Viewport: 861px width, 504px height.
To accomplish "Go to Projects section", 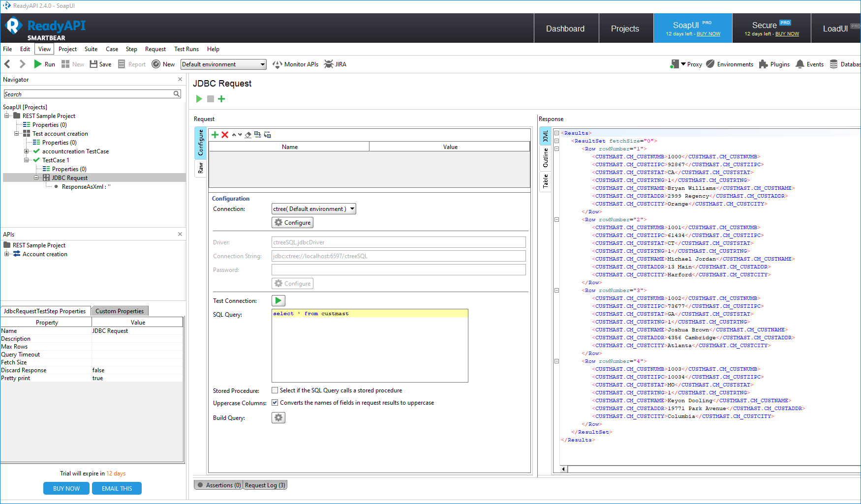I will pos(625,29).
